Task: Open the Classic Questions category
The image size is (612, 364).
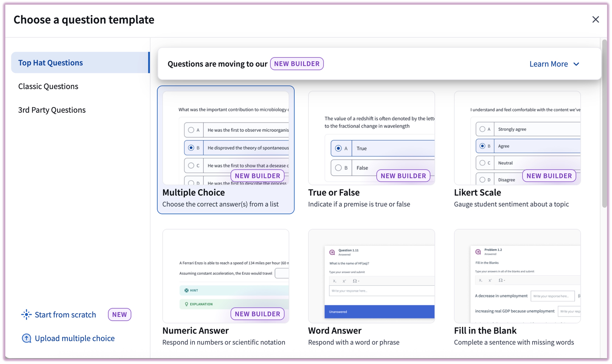Action: point(48,86)
